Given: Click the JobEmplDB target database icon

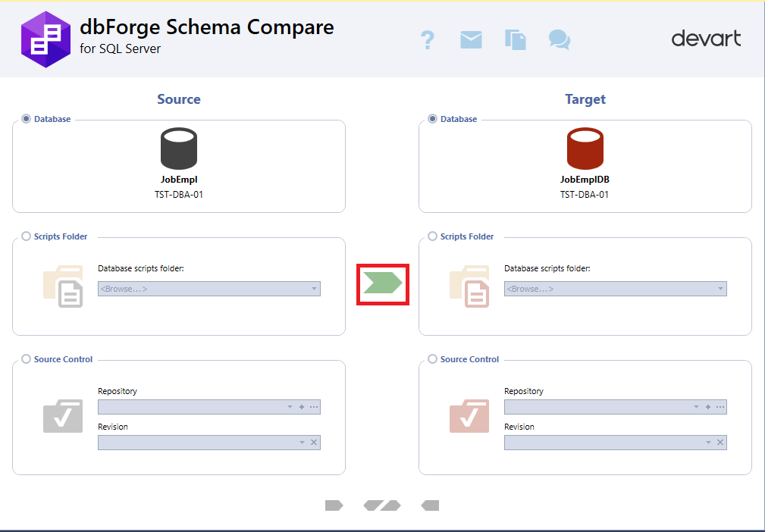Looking at the screenshot, I should pos(585,149).
